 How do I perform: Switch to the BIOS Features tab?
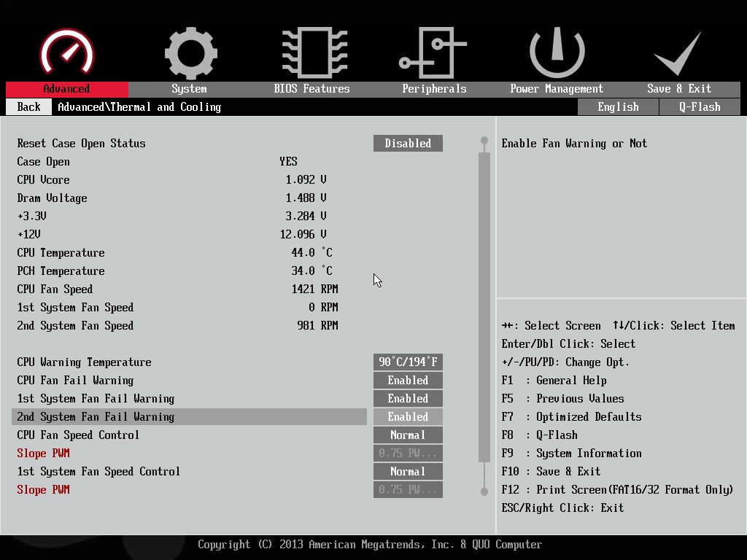(312, 89)
